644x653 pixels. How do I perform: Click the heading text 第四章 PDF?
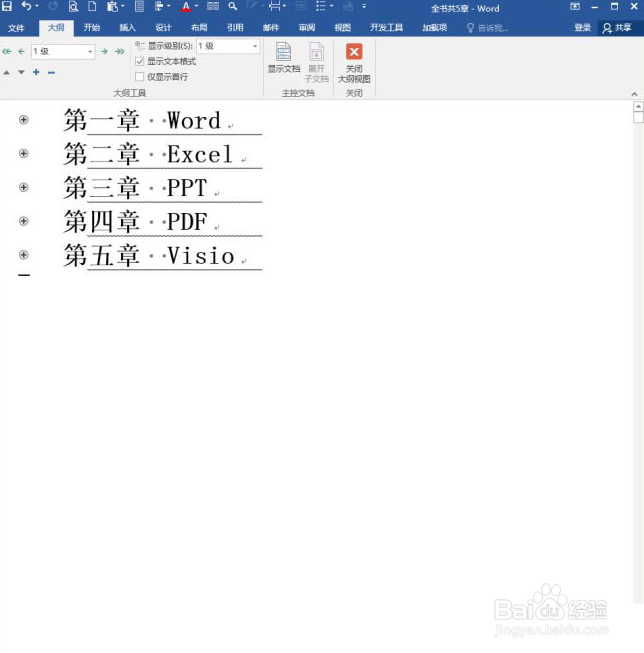(135, 222)
